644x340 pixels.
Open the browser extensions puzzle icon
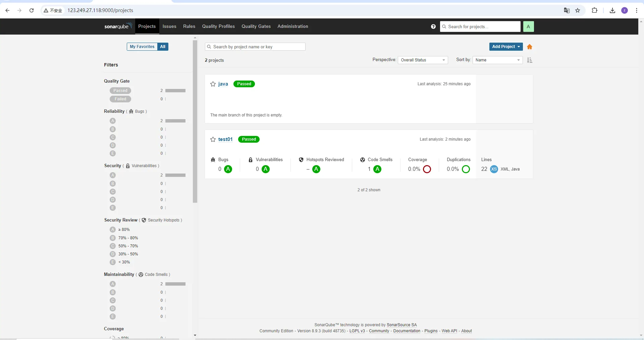(594, 10)
